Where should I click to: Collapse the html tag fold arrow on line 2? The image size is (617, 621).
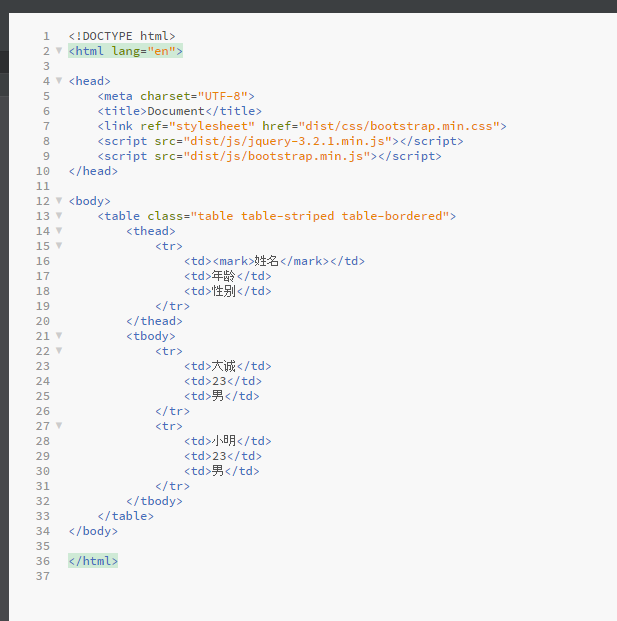(59, 50)
